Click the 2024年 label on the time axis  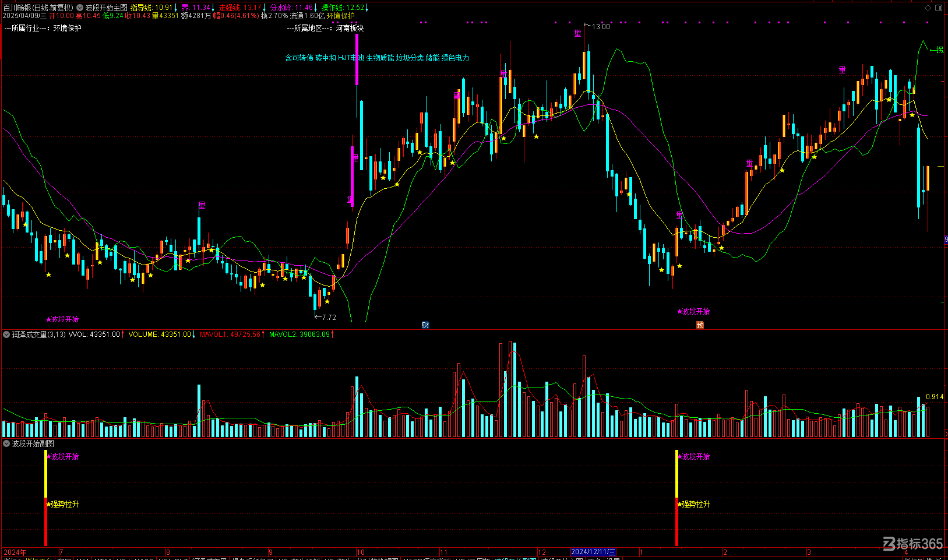[x=15, y=552]
